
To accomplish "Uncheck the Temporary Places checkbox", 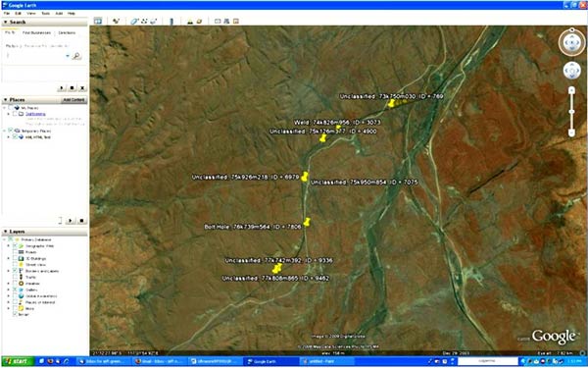I will pyautogui.click(x=11, y=131).
